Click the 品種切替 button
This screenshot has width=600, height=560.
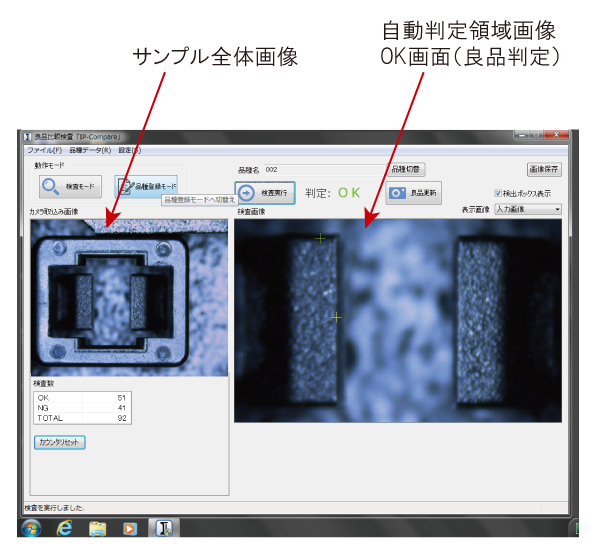406,169
